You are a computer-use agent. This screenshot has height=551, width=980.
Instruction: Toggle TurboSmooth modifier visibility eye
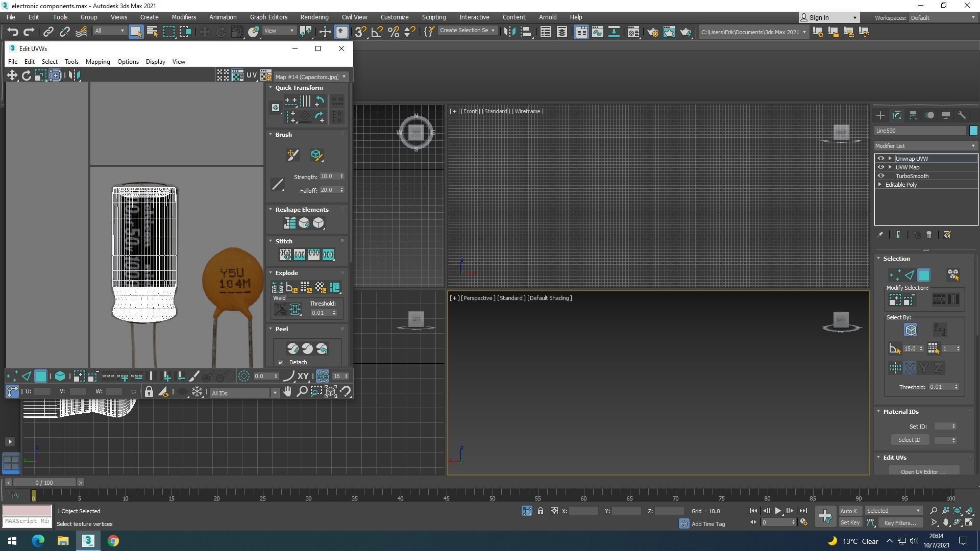click(x=880, y=176)
